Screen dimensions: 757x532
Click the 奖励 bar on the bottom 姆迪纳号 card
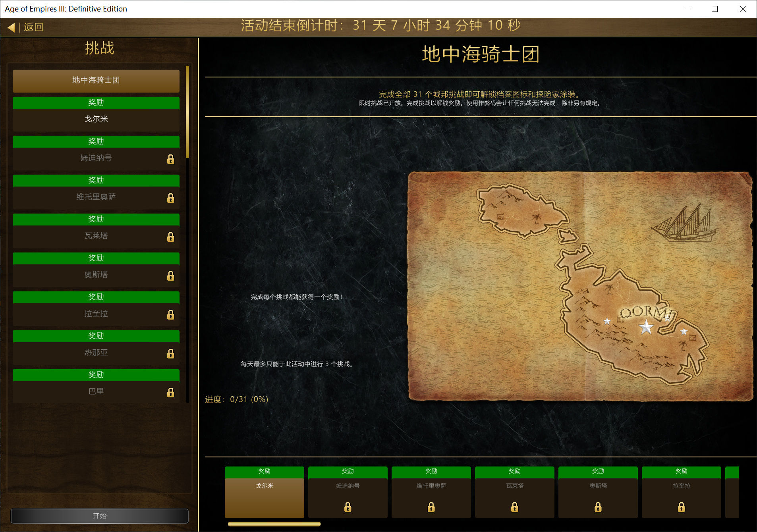tap(348, 472)
